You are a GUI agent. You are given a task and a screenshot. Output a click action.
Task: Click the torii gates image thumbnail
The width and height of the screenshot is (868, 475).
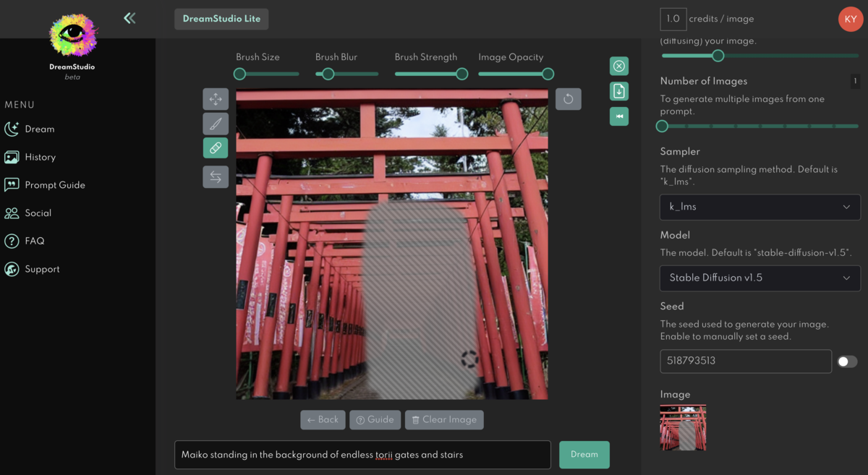pyautogui.click(x=682, y=428)
